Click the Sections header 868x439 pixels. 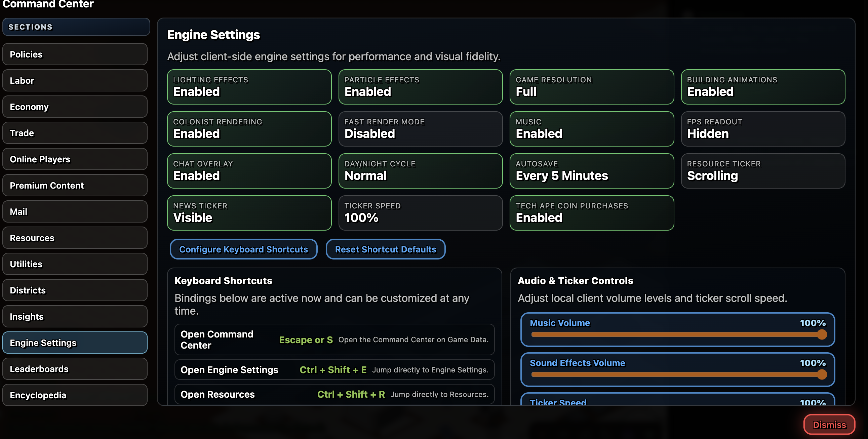pos(76,27)
